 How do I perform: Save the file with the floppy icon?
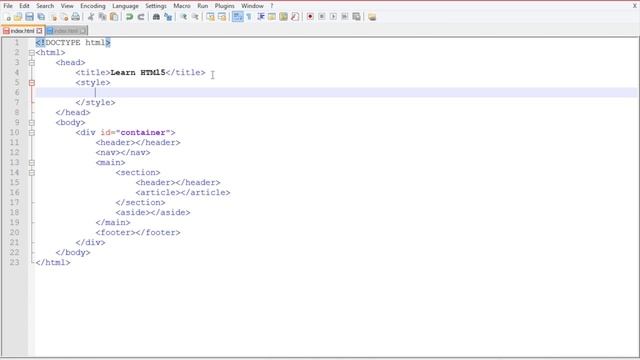coord(29,17)
